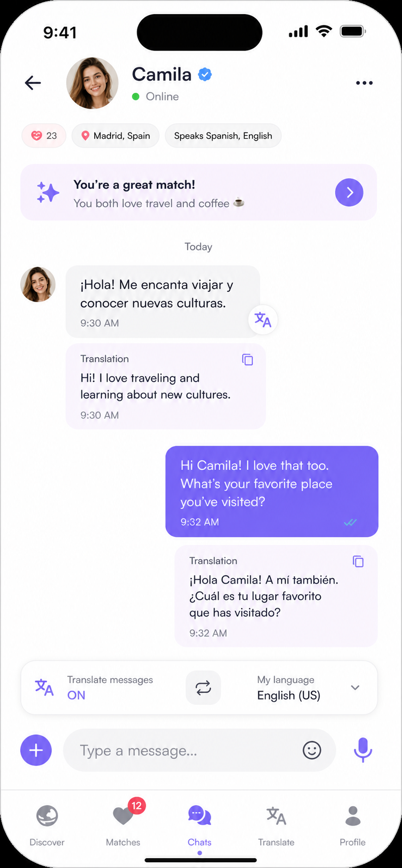
Task: Copy the English translation text
Action: pyautogui.click(x=247, y=360)
